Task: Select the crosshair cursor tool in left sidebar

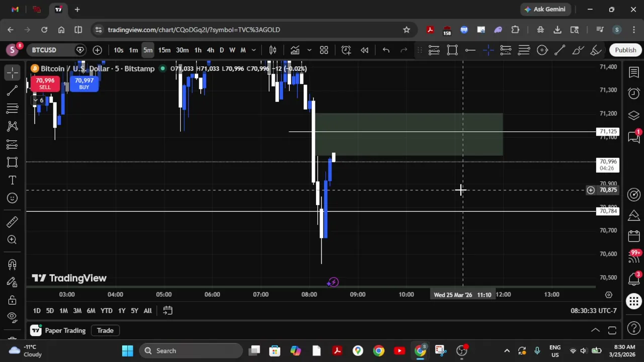Action: tap(13, 72)
